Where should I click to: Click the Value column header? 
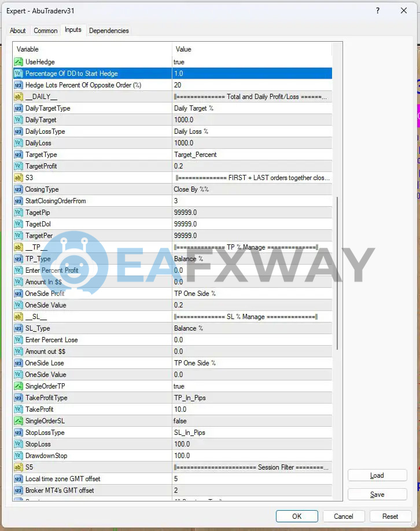(x=252, y=49)
